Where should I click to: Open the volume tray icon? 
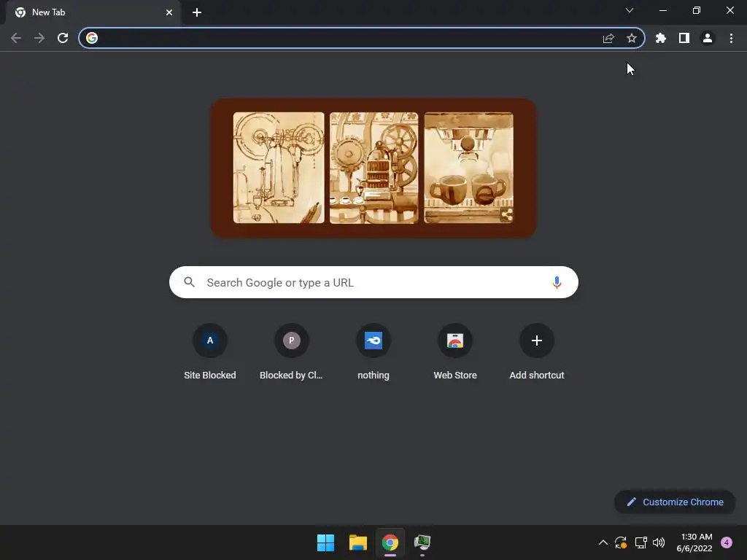tap(659, 542)
